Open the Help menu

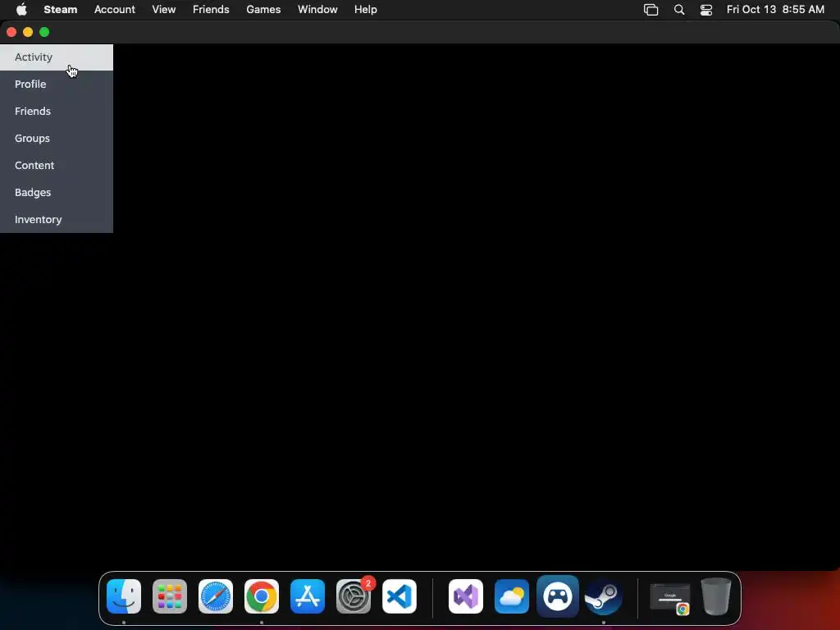point(365,10)
